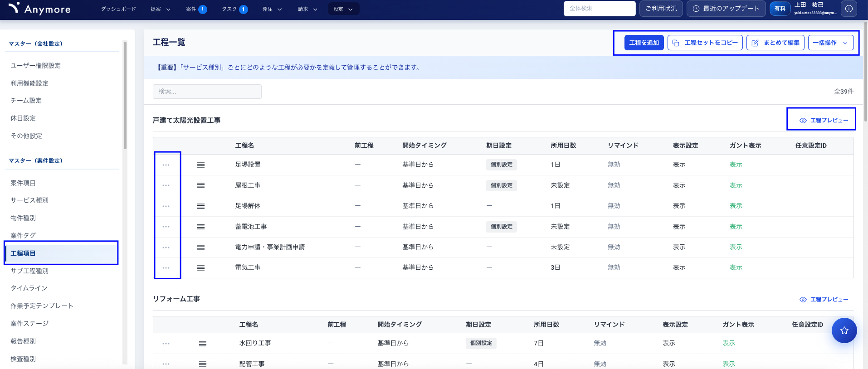Click 個別設定 tag for 足場設置

tap(502, 165)
